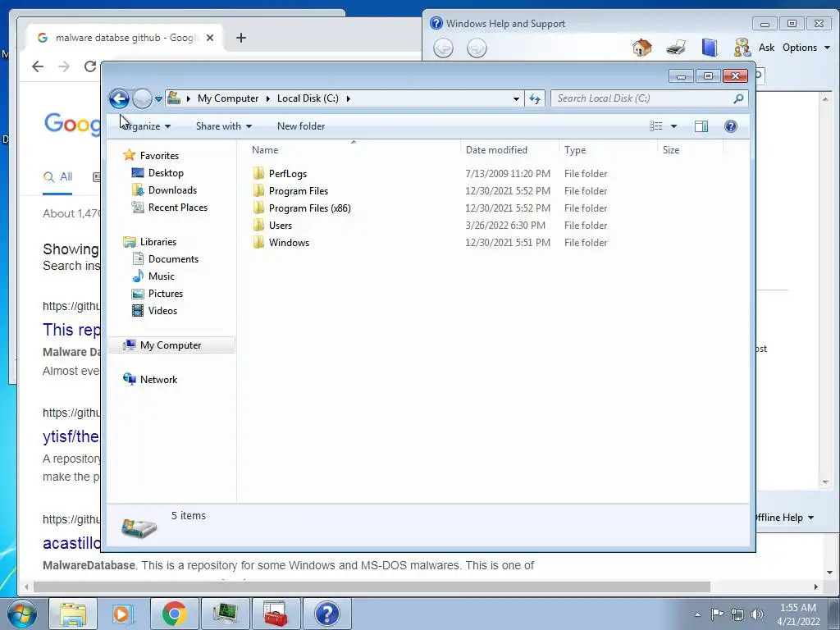Viewport: 840px width, 630px height.
Task: Show hidden tray icons arrow
Action: (697, 614)
